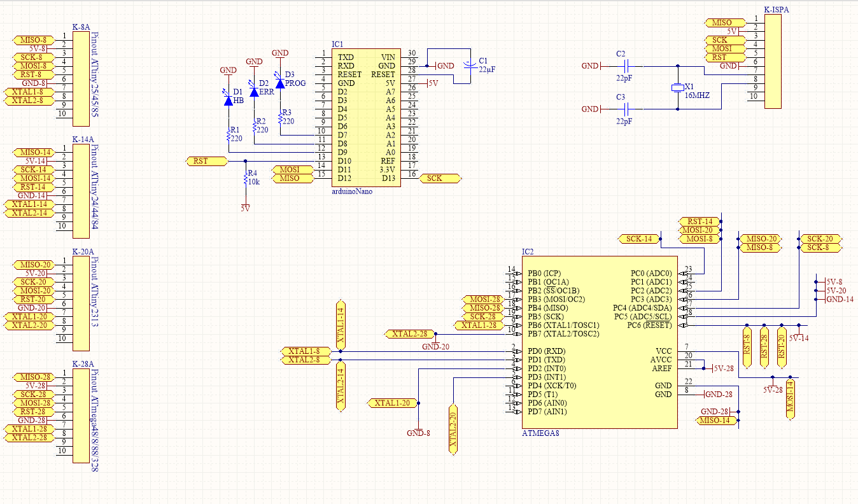Select the 5V power symbol below R4
The height and width of the screenshot is (504, 858).
[x=246, y=207]
